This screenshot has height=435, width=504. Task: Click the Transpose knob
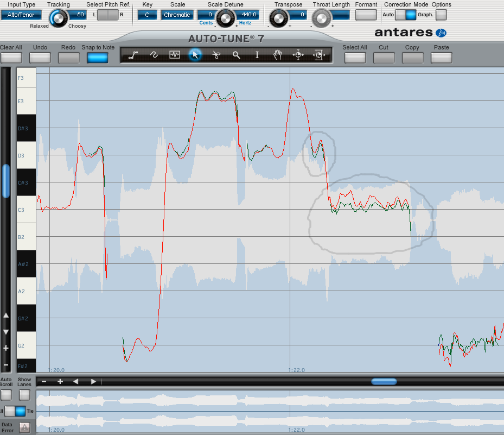coord(278,18)
